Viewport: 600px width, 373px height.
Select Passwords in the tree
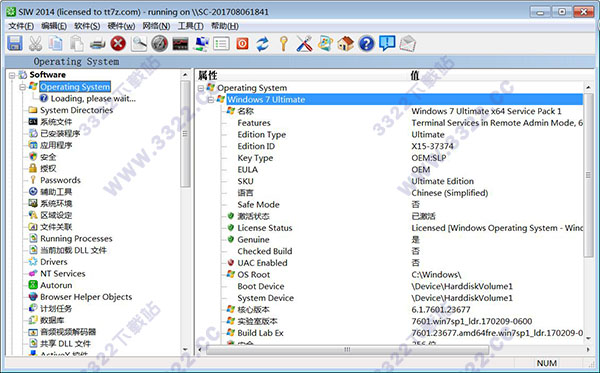tap(60, 180)
